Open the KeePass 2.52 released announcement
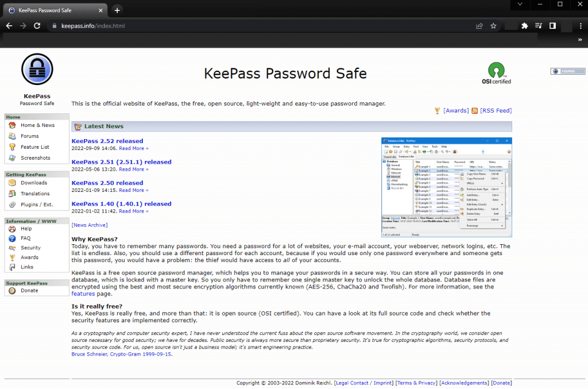 107,141
